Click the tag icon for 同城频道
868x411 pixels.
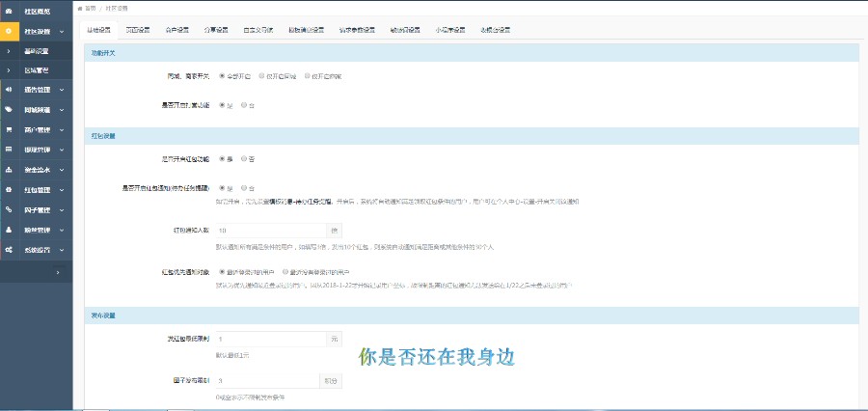(9, 110)
